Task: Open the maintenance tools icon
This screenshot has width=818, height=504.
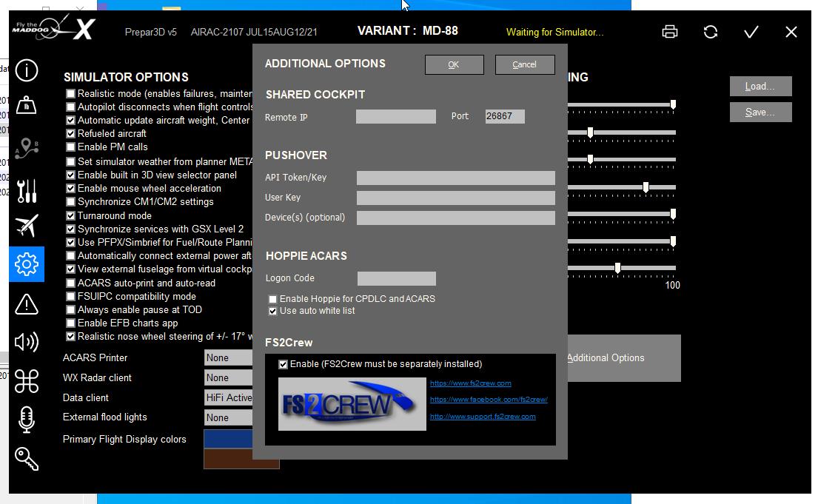Action: click(x=27, y=191)
